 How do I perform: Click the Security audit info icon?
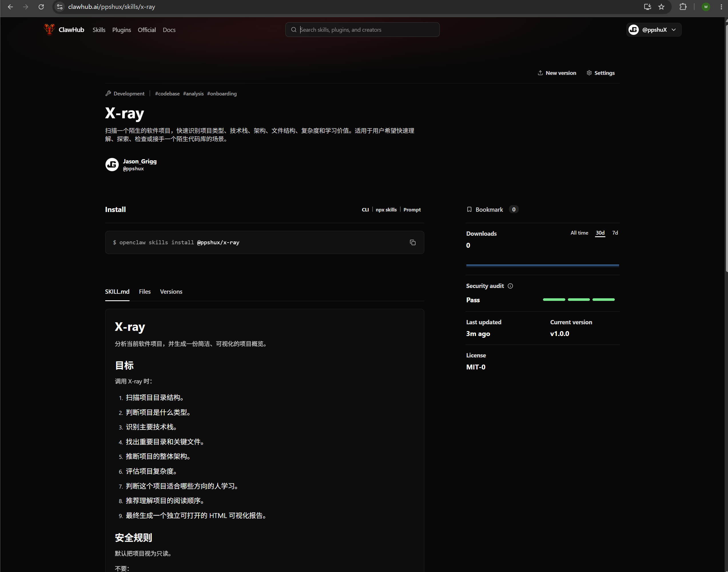click(x=510, y=286)
